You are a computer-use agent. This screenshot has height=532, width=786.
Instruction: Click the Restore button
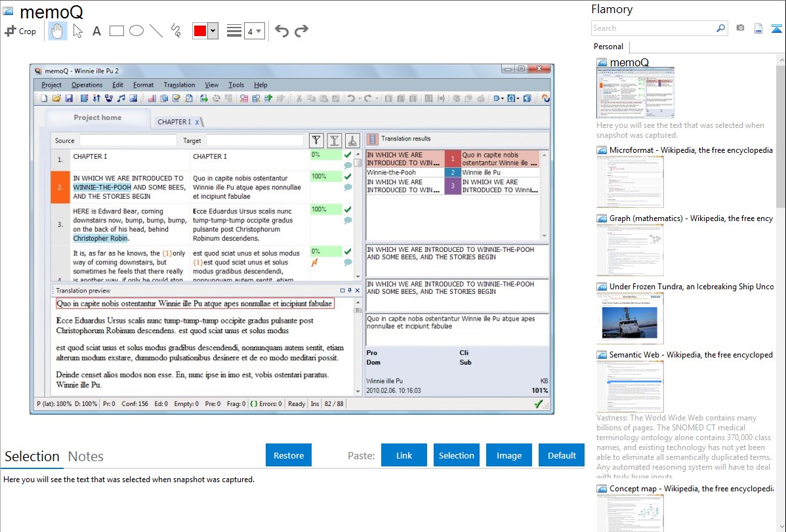coord(289,455)
